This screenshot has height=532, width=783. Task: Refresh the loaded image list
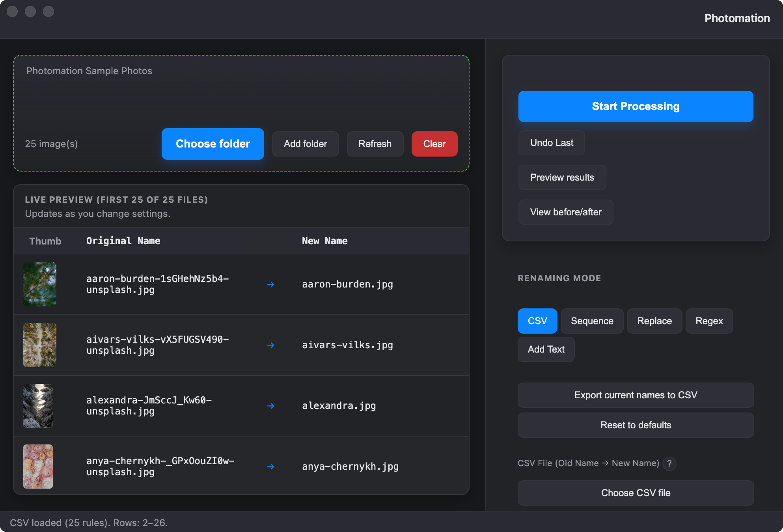(x=375, y=144)
